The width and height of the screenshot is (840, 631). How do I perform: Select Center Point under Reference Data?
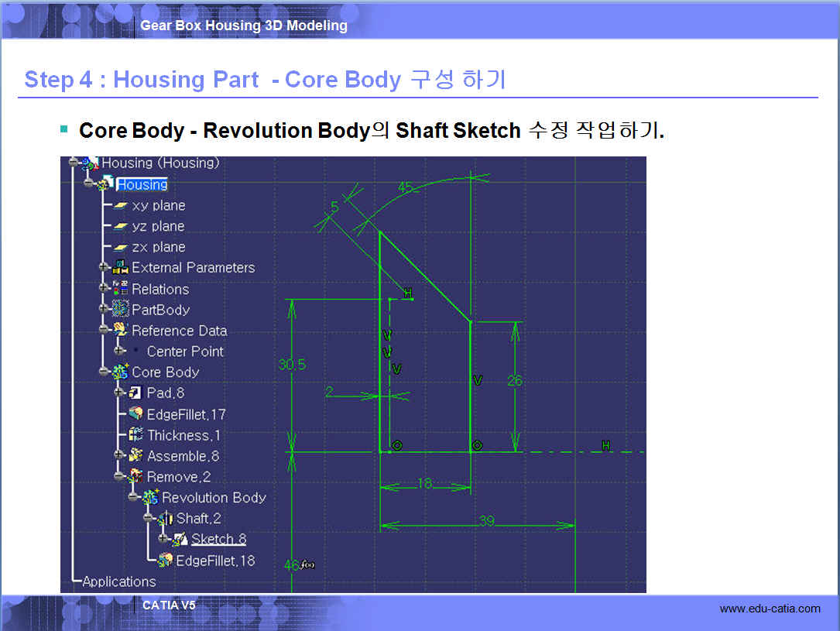coord(184,352)
